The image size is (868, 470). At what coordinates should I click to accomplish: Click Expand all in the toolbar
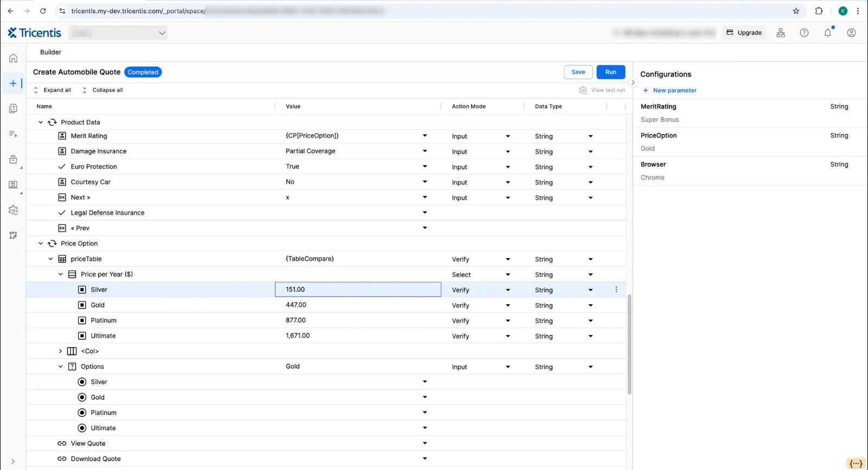click(x=52, y=90)
